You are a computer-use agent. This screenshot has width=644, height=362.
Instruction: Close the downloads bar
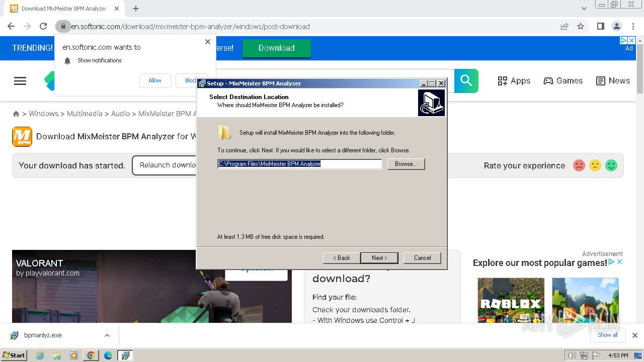[634, 335]
